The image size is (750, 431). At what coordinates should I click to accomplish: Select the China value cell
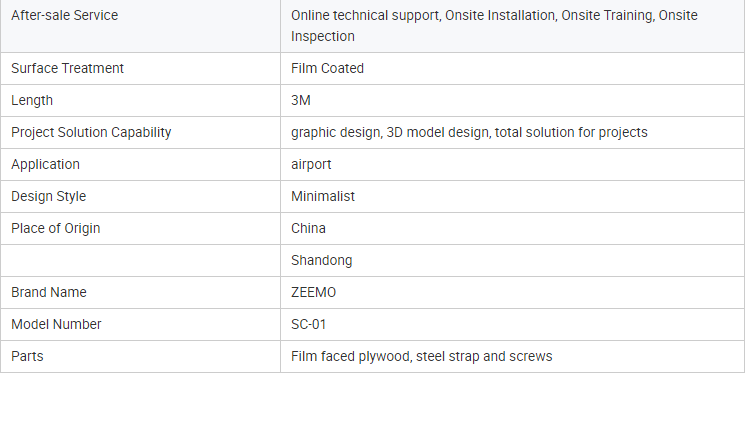308,229
